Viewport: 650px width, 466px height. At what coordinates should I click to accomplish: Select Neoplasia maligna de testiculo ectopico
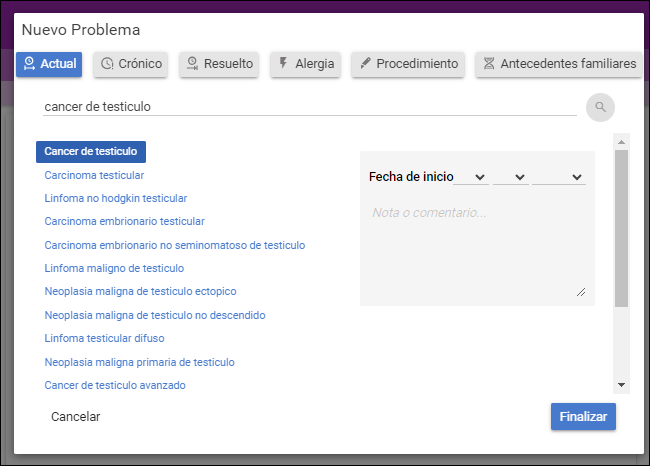(x=141, y=291)
